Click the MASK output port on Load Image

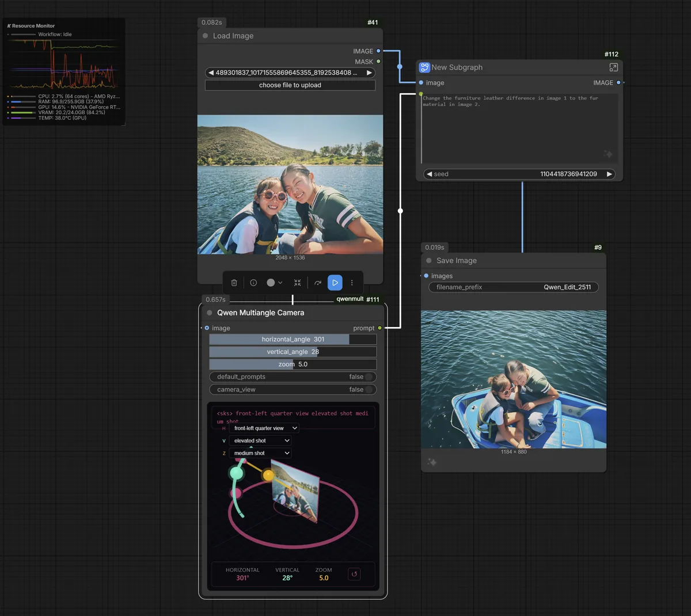[378, 62]
